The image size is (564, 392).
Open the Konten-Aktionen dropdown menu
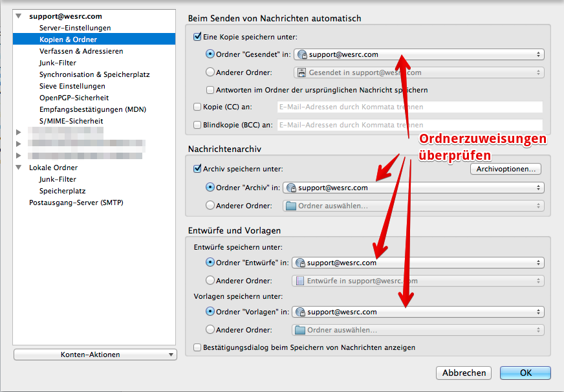(x=95, y=354)
